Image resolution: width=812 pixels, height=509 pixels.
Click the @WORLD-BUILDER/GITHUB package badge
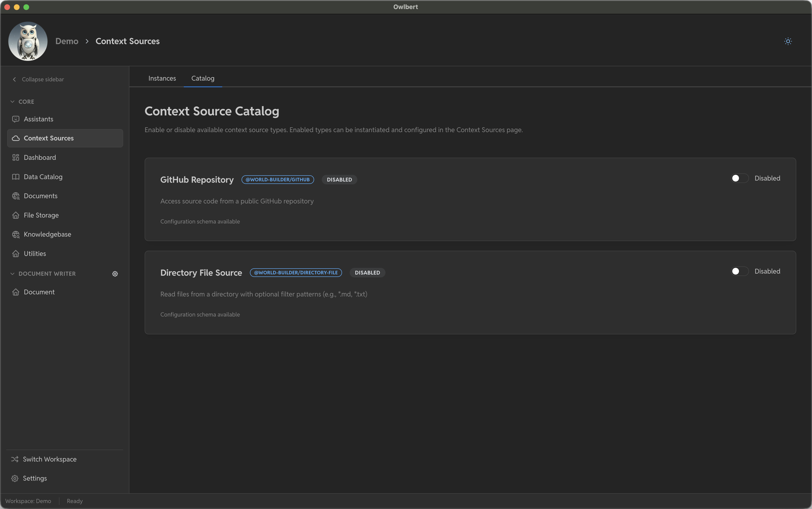coord(278,180)
